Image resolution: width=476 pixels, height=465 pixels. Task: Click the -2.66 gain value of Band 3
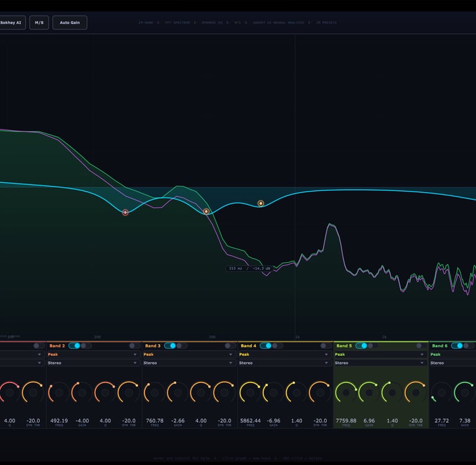pyautogui.click(x=178, y=420)
